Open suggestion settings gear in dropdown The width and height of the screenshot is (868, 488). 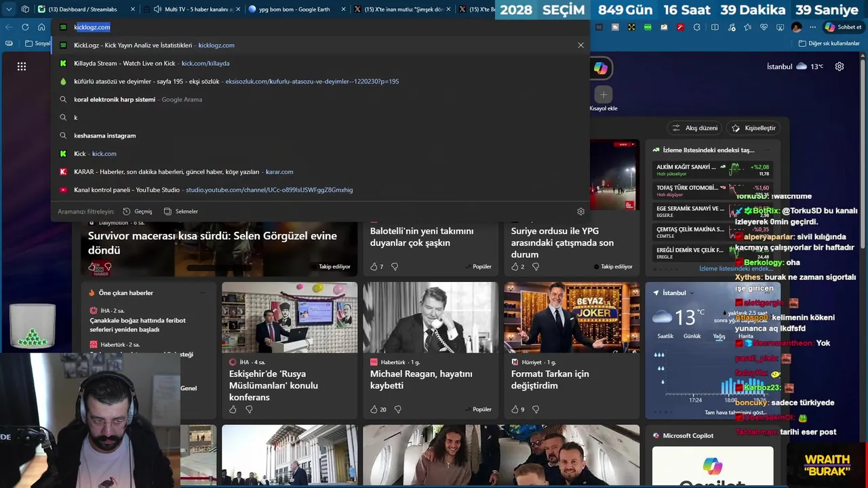(x=580, y=211)
